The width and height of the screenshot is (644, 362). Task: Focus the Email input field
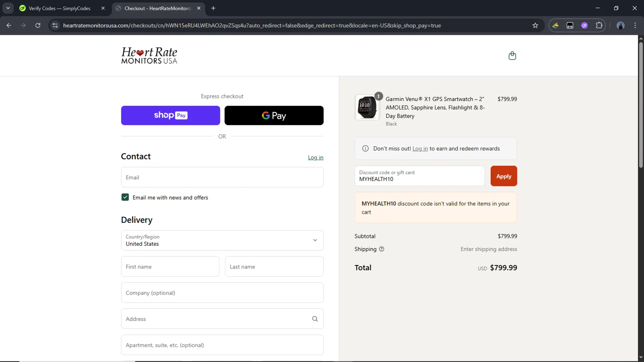point(222,177)
